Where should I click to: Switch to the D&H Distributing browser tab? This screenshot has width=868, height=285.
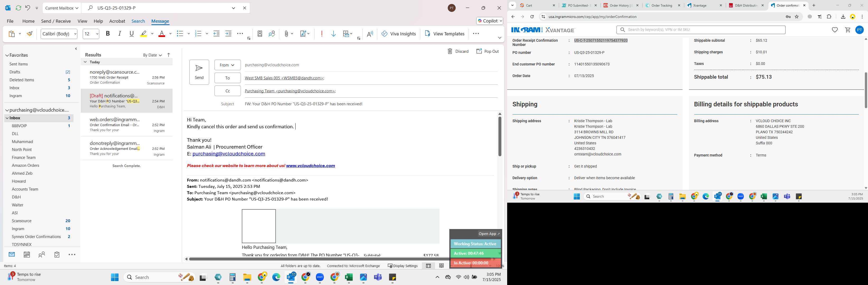[745, 5]
